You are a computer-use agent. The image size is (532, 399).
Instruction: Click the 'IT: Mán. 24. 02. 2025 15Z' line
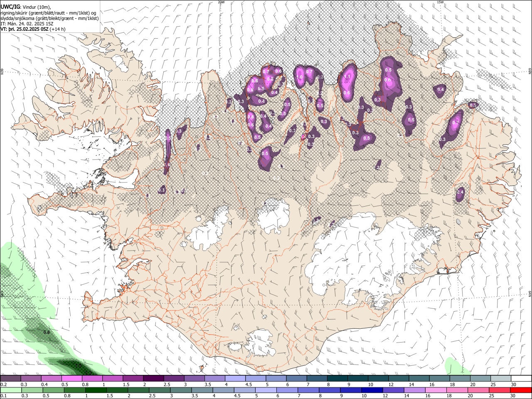tap(27, 24)
